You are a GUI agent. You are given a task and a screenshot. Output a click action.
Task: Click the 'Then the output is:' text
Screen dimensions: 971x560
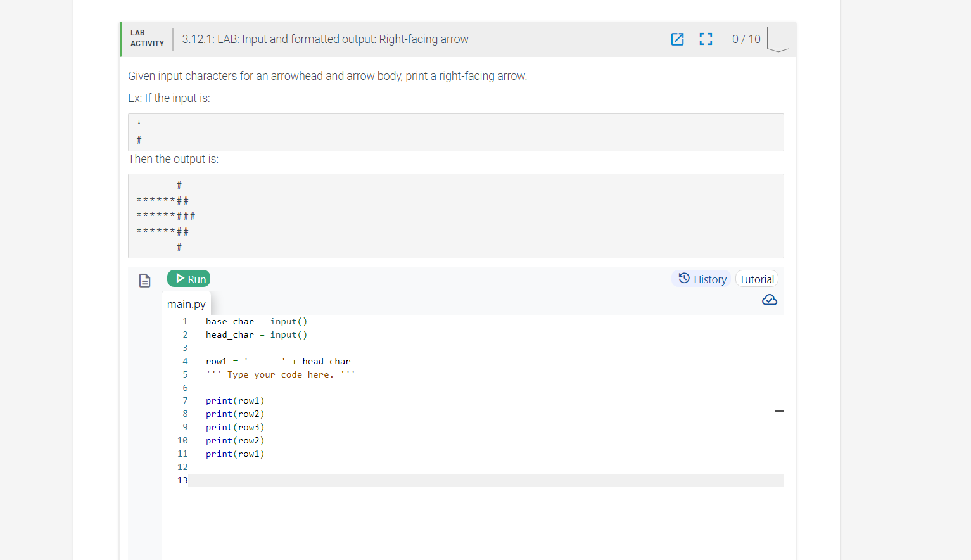click(x=174, y=159)
